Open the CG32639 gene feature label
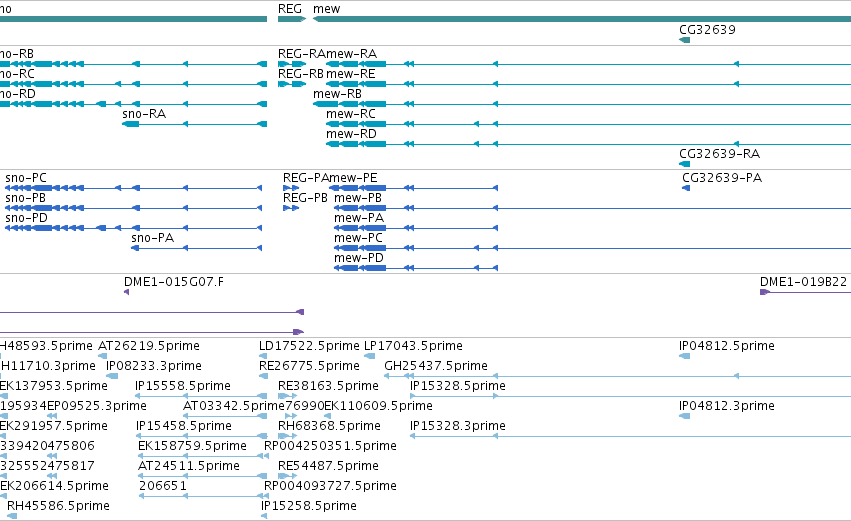 [x=707, y=29]
